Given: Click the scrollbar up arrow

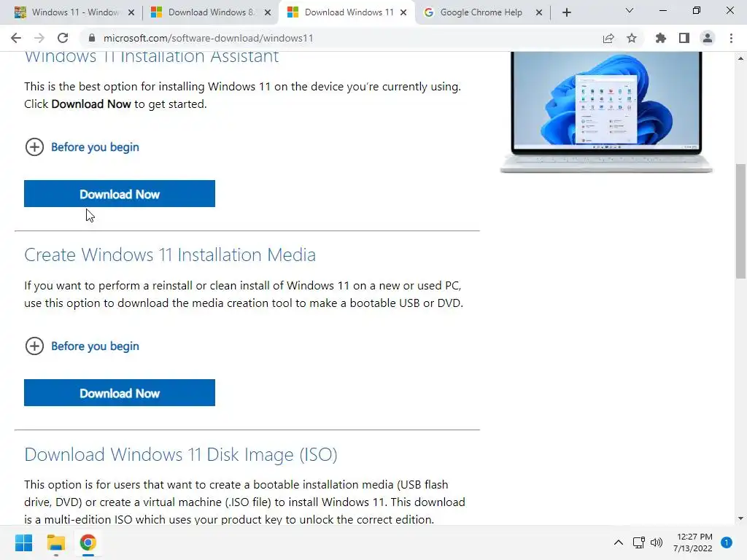Looking at the screenshot, I should click(x=740, y=58).
